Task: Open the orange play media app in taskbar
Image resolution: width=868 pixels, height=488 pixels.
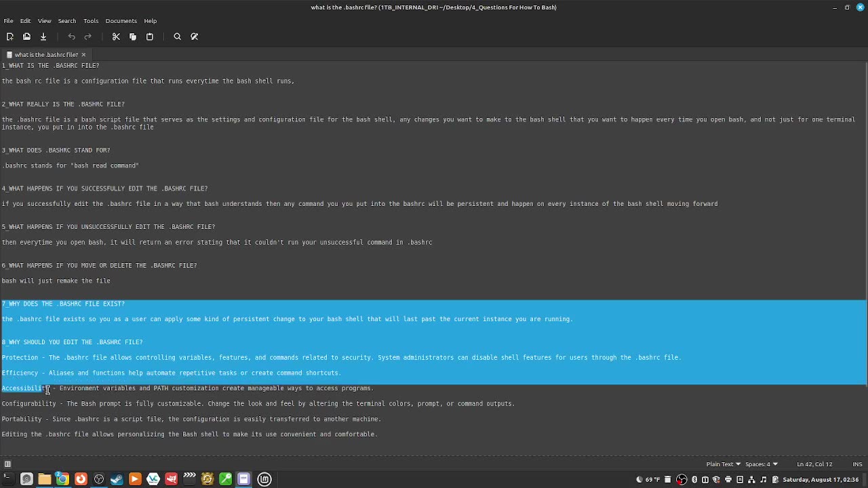Action: point(135,479)
